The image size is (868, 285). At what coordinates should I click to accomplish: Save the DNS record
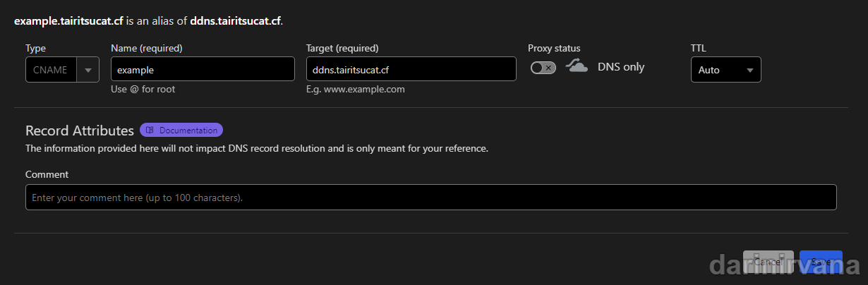[x=821, y=262]
